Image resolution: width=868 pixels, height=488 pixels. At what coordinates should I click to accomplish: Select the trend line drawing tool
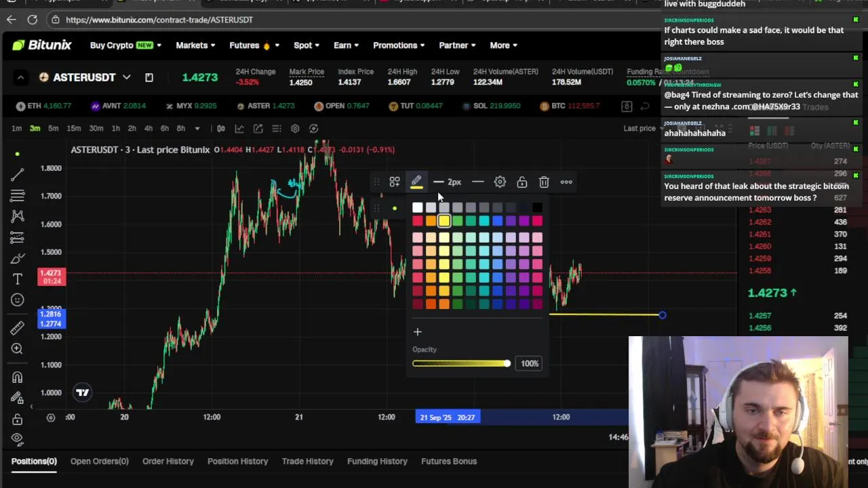(18, 175)
